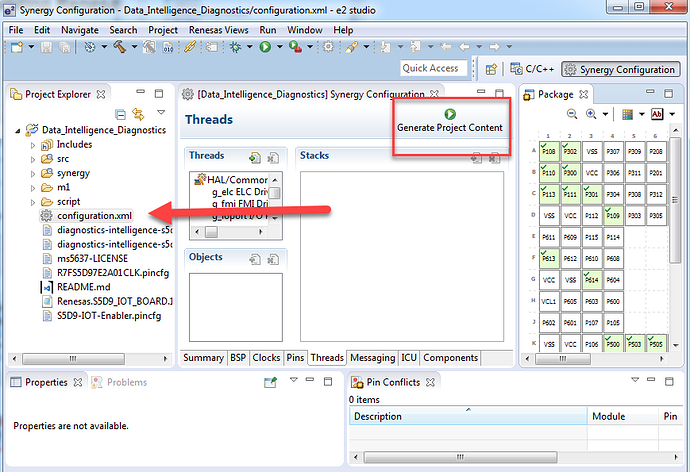Click the binary 010 toolbar icon
690x472 pixels.
168,47
